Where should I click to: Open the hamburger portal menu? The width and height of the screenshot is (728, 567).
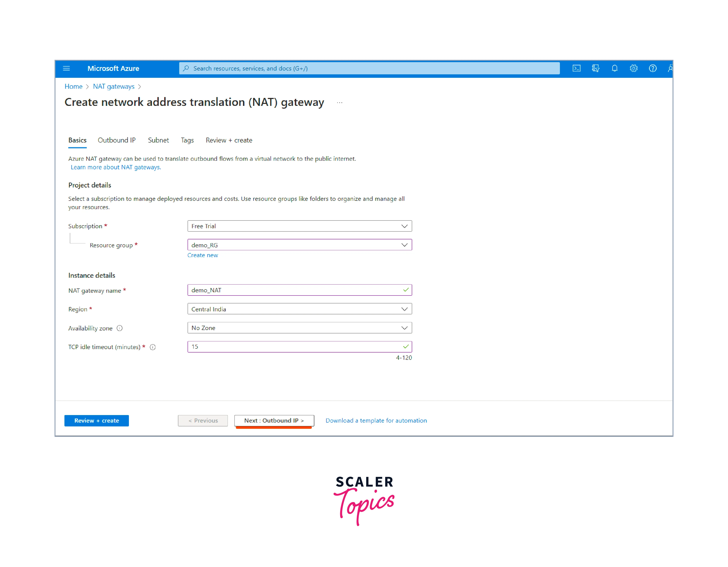pos(66,68)
